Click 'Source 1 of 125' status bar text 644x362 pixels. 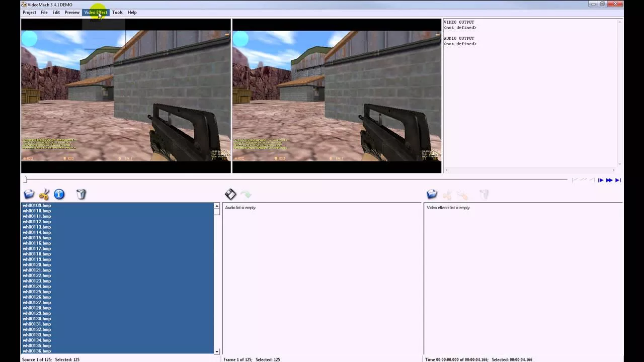[x=37, y=359]
